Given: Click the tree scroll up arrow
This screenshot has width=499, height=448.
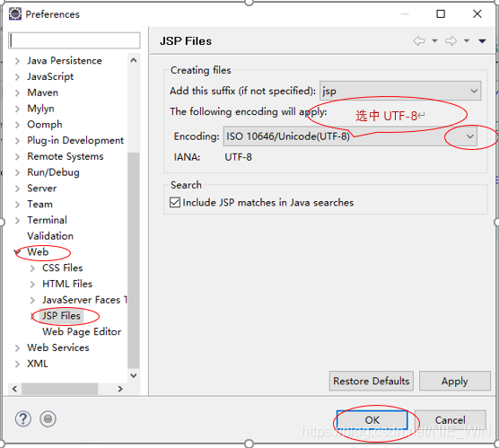Looking at the screenshot, I should point(134,60).
